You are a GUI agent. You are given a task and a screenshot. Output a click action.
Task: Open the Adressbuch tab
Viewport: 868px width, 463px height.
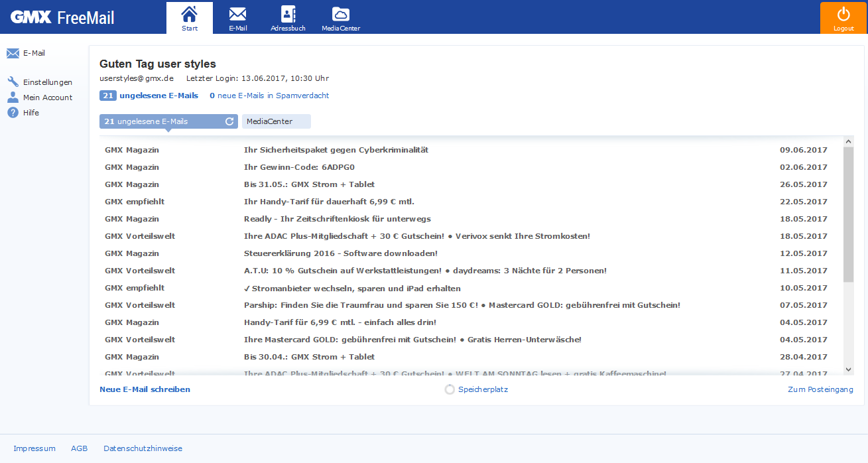coord(288,18)
